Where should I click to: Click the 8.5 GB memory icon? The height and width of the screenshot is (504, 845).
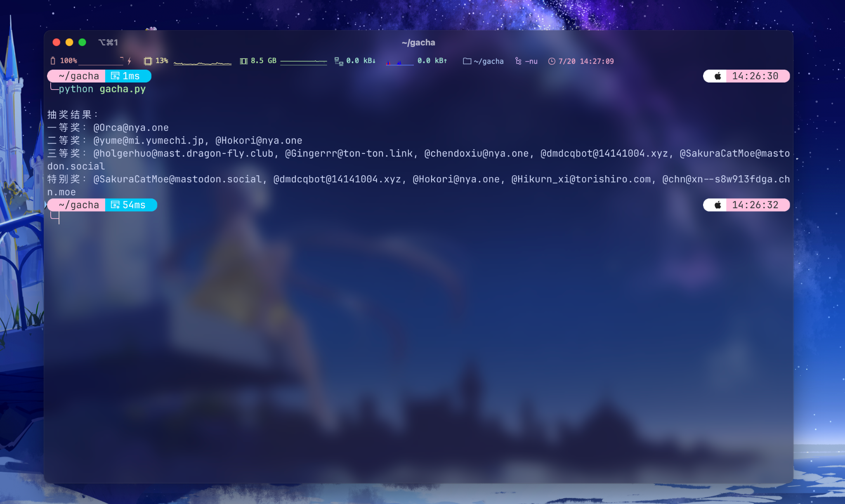[243, 61]
